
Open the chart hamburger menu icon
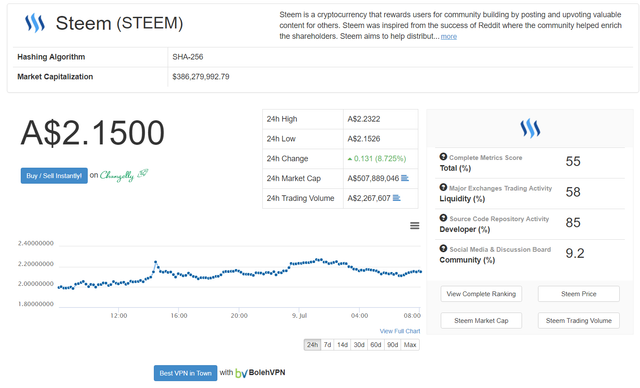coord(415,226)
